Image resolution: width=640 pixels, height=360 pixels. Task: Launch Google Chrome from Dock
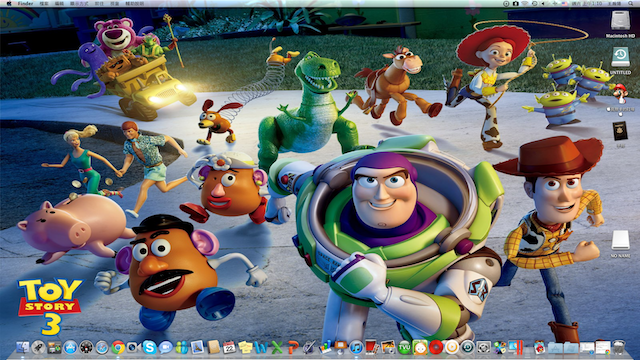118,347
